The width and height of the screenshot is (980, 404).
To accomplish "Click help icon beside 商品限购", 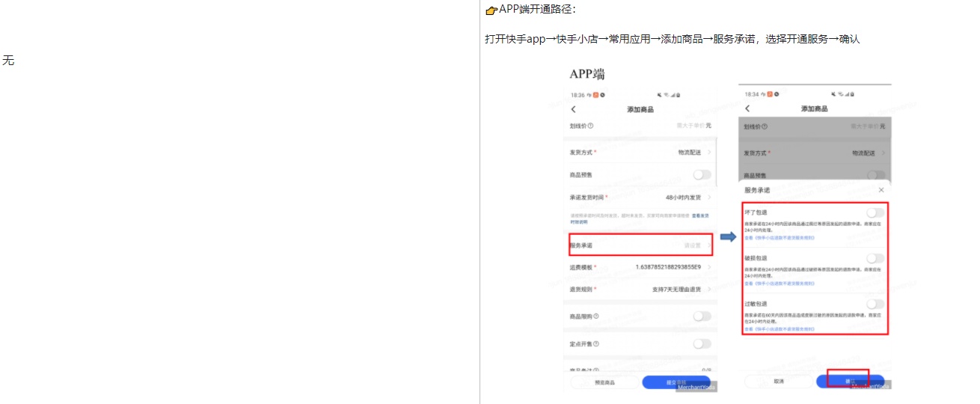I will click(596, 316).
